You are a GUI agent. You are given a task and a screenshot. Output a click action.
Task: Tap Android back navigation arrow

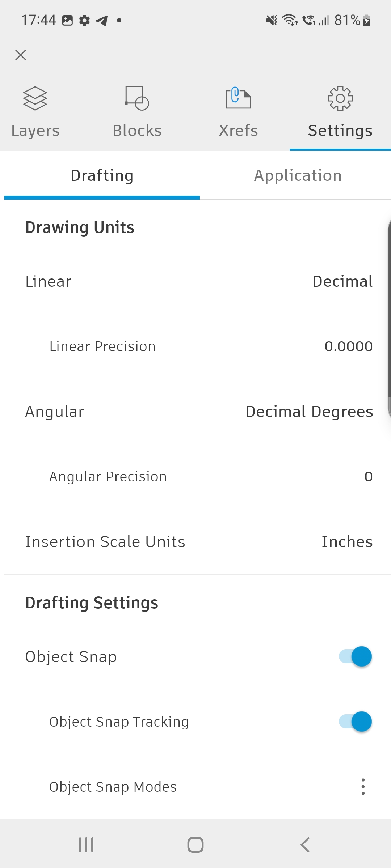[305, 845]
